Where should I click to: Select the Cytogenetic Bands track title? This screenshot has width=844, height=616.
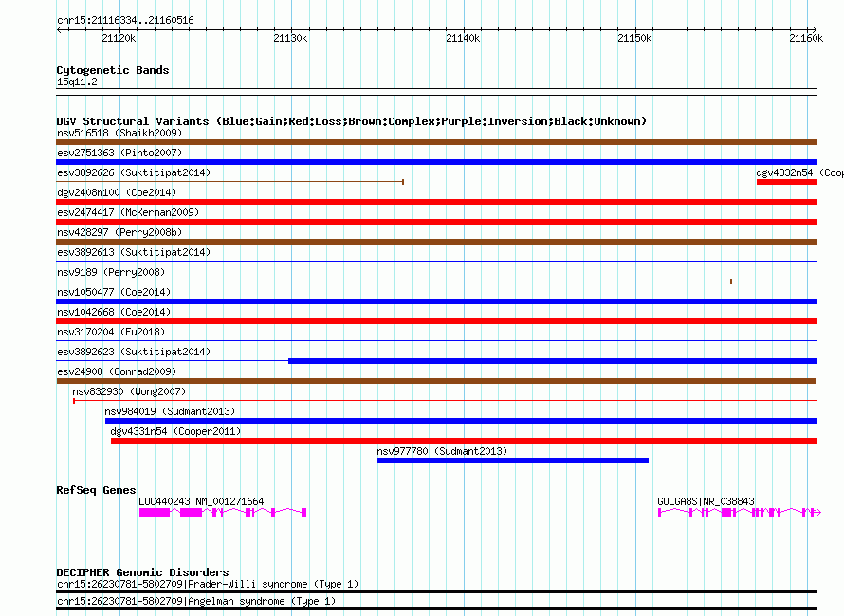click(x=113, y=70)
